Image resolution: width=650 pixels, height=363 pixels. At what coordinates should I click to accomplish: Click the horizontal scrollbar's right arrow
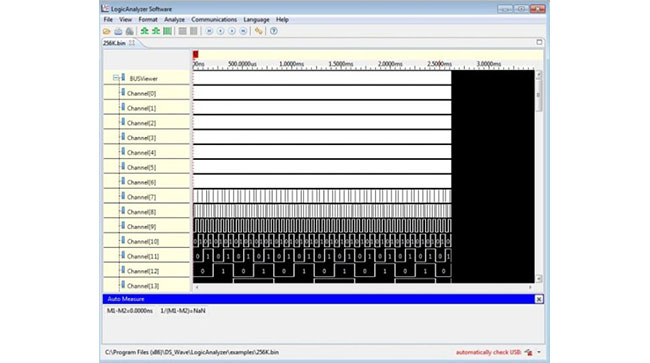[x=530, y=287]
